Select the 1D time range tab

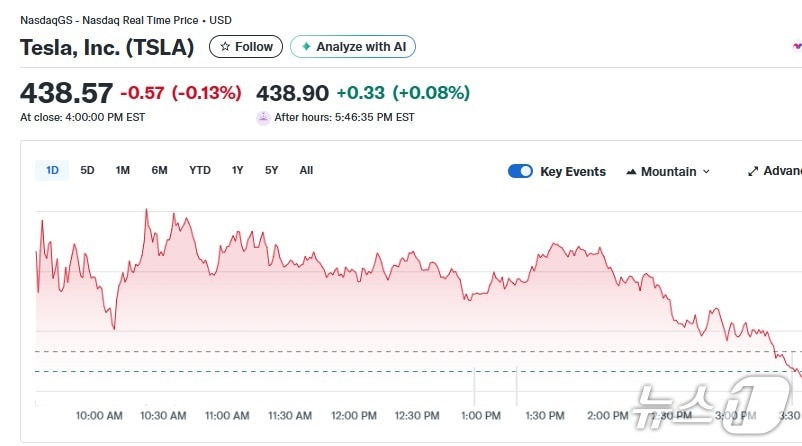point(52,170)
